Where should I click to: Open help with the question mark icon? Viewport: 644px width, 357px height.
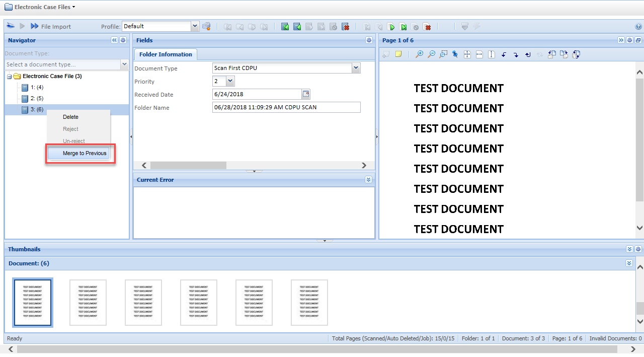pos(638,27)
